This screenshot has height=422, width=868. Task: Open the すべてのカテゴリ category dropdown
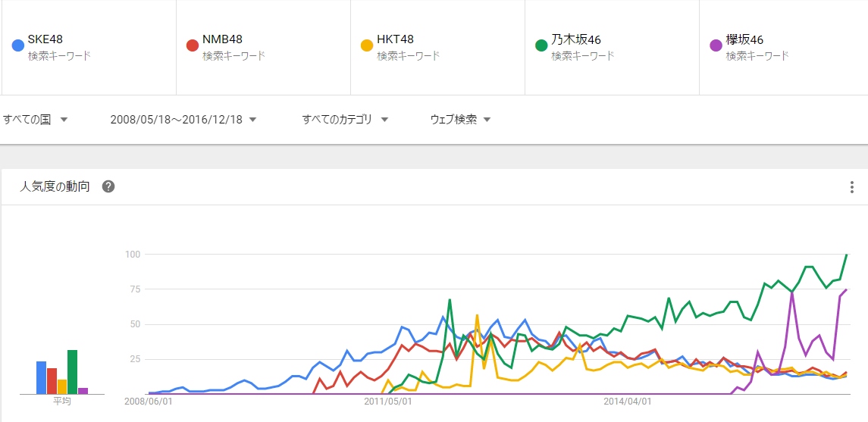pyautogui.click(x=345, y=120)
